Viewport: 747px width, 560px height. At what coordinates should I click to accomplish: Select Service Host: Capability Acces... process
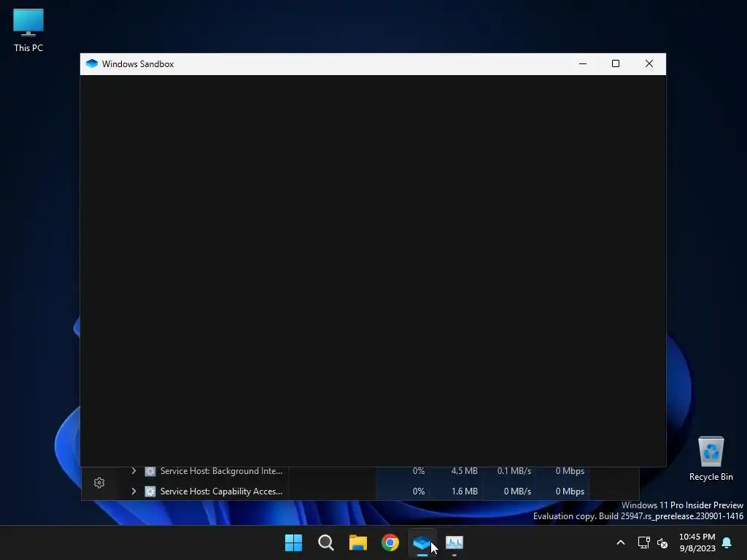tap(221, 491)
